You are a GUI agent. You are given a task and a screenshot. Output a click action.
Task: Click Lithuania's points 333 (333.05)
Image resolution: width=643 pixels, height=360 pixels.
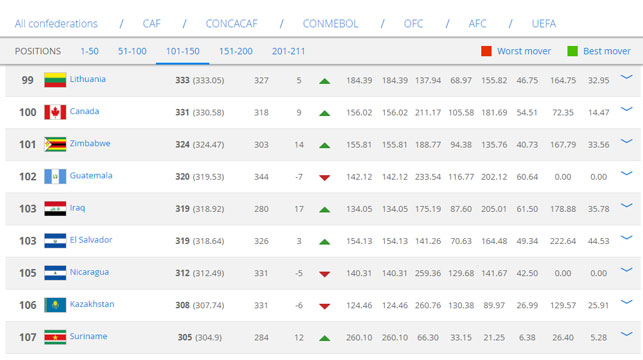coord(200,80)
